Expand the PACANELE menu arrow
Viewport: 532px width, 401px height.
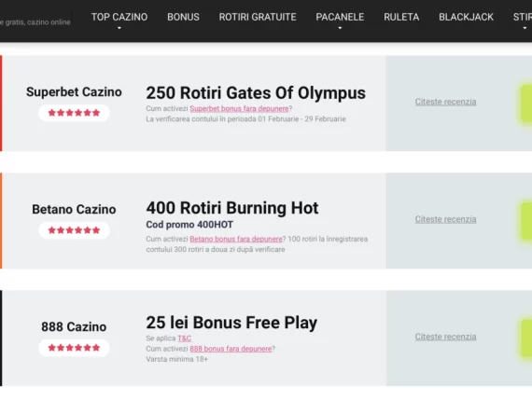[x=340, y=28]
